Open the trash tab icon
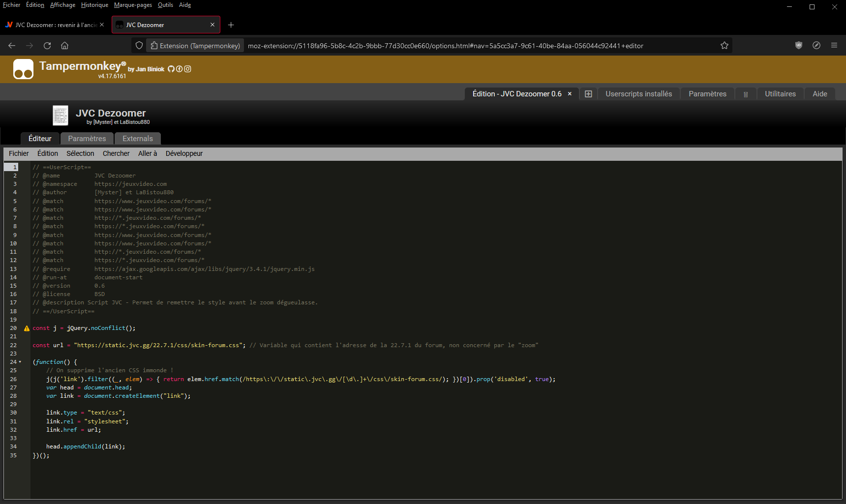The height and width of the screenshot is (504, 846). (x=746, y=94)
